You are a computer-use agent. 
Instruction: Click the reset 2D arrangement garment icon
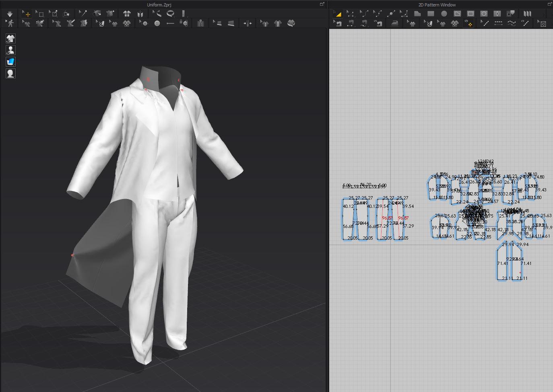point(127,14)
